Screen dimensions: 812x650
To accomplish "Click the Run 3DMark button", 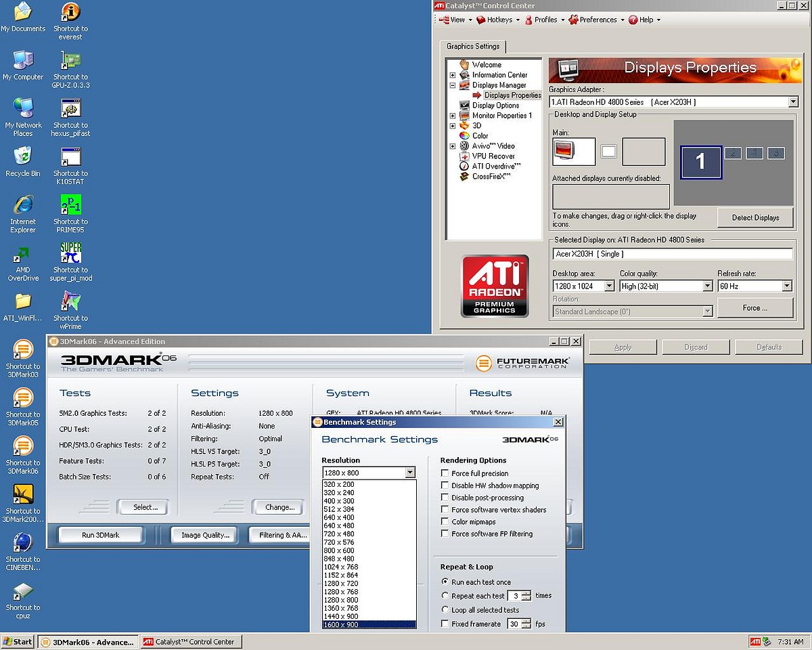I will coord(100,535).
